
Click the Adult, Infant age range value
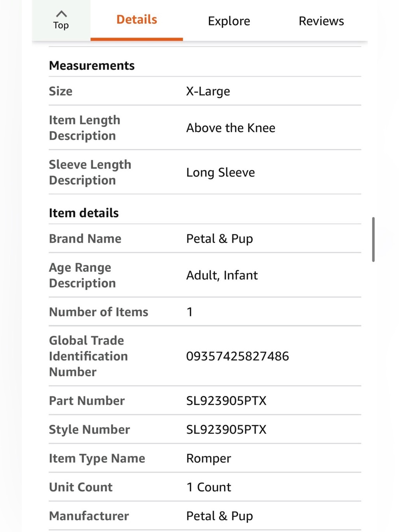pos(222,275)
